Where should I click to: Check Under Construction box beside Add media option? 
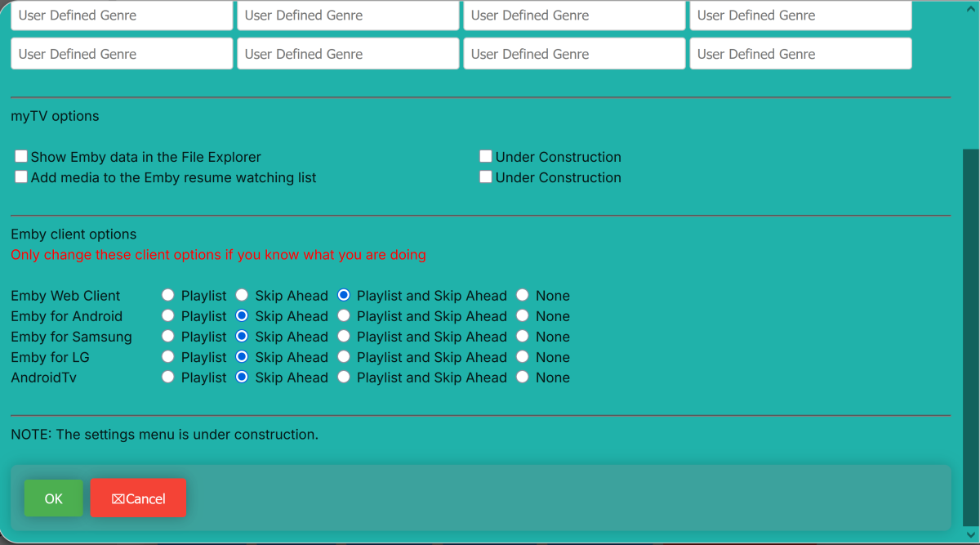pyautogui.click(x=486, y=176)
